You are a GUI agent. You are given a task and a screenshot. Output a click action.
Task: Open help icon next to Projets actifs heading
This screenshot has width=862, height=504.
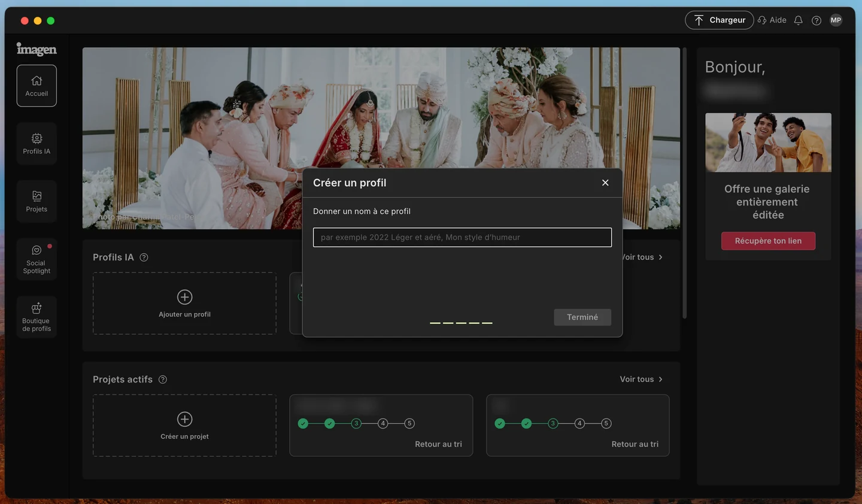pos(163,379)
